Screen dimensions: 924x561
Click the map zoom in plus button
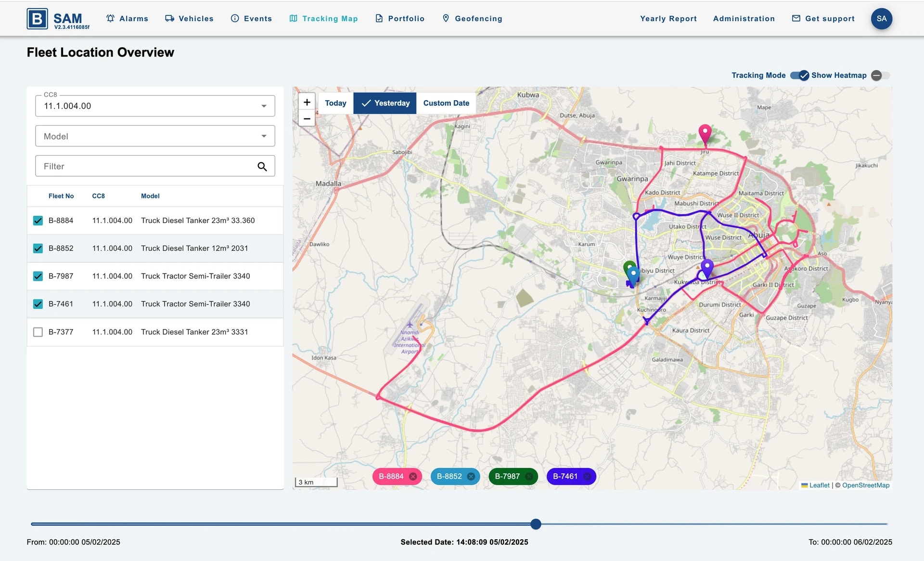point(307,102)
